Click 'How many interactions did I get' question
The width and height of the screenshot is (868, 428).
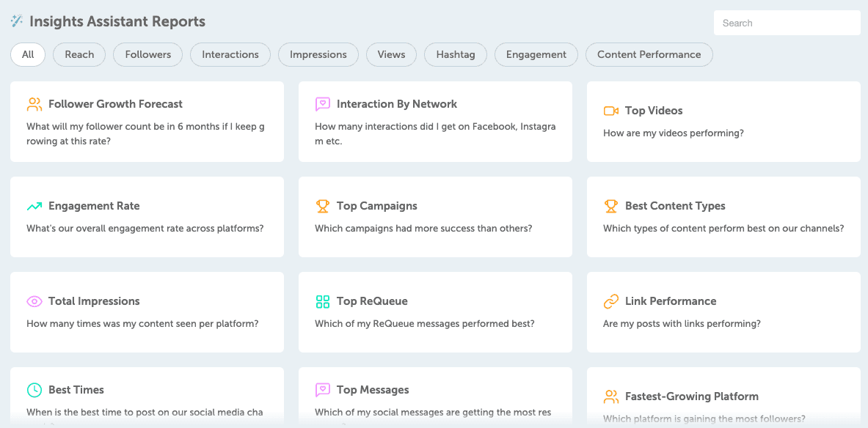pyautogui.click(x=435, y=134)
